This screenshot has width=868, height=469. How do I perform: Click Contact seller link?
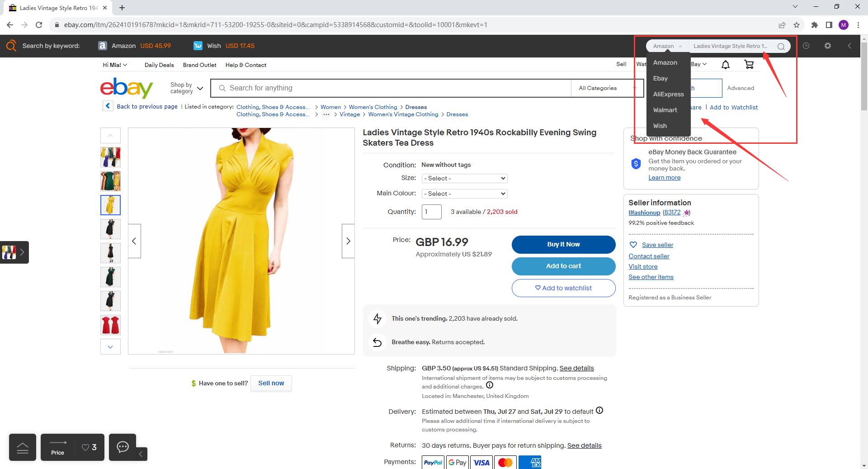point(649,256)
